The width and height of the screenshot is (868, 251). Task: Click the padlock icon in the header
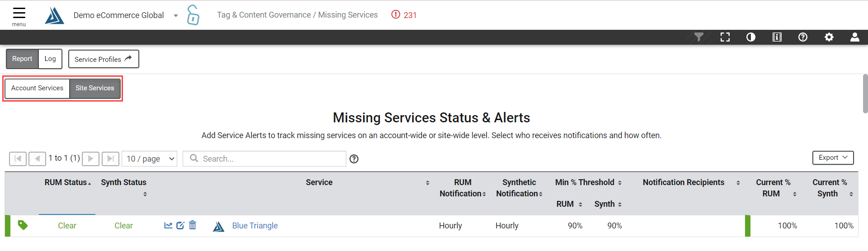(193, 15)
